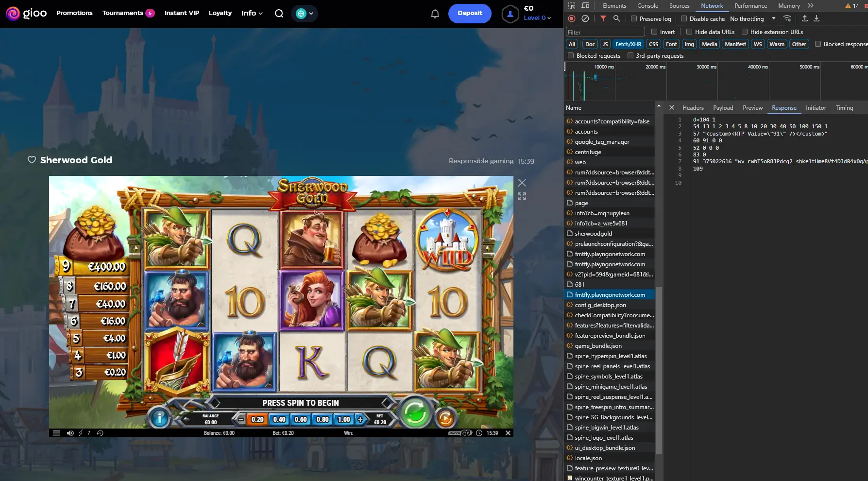This screenshot has height=481, width=868.
Task: Check Hide data URLs
Action: (x=689, y=32)
